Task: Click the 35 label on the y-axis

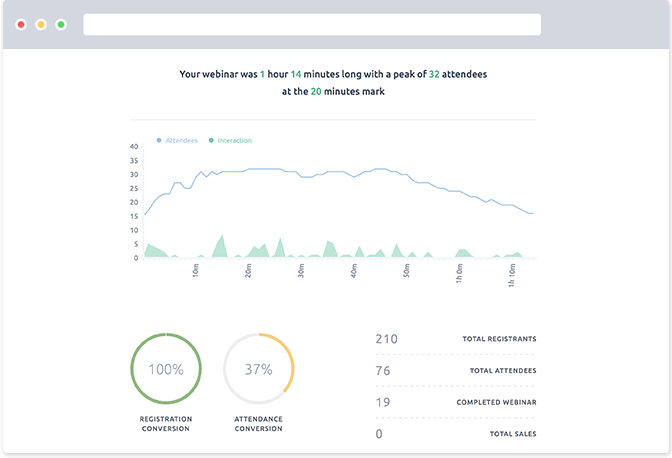Action: [x=134, y=161]
